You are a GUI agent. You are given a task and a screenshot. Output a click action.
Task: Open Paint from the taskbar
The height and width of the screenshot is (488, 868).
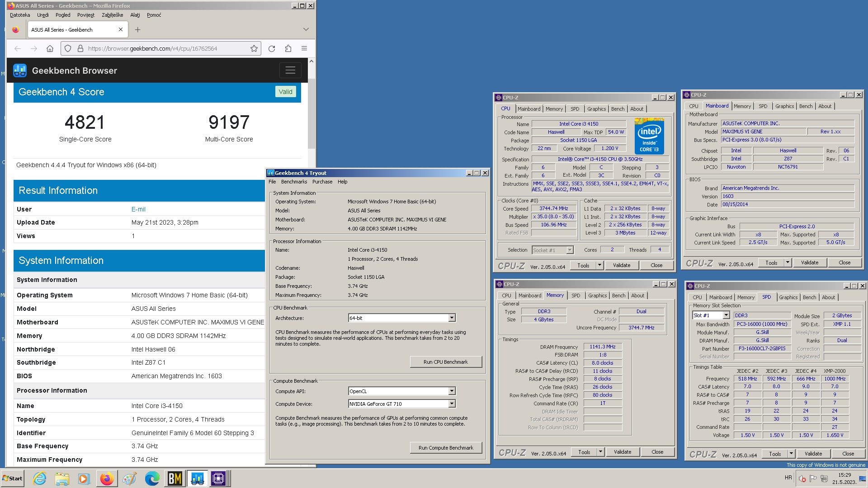coord(129,479)
